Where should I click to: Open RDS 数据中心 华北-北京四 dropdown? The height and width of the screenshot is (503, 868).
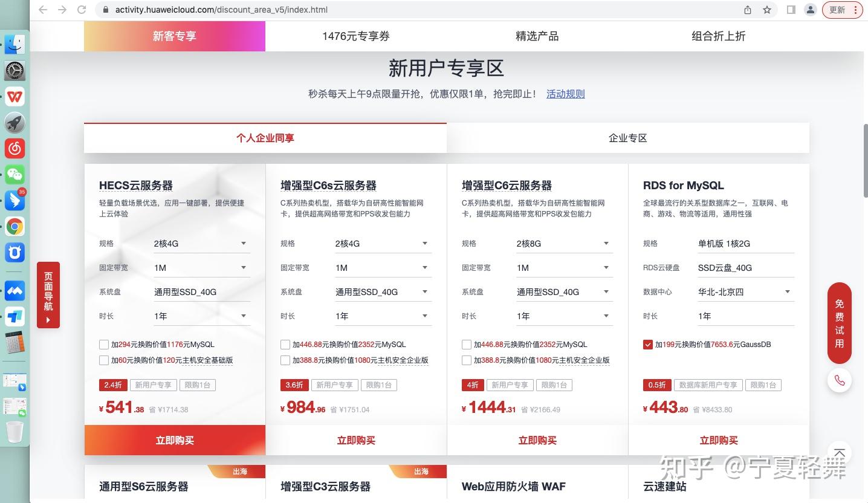745,292
